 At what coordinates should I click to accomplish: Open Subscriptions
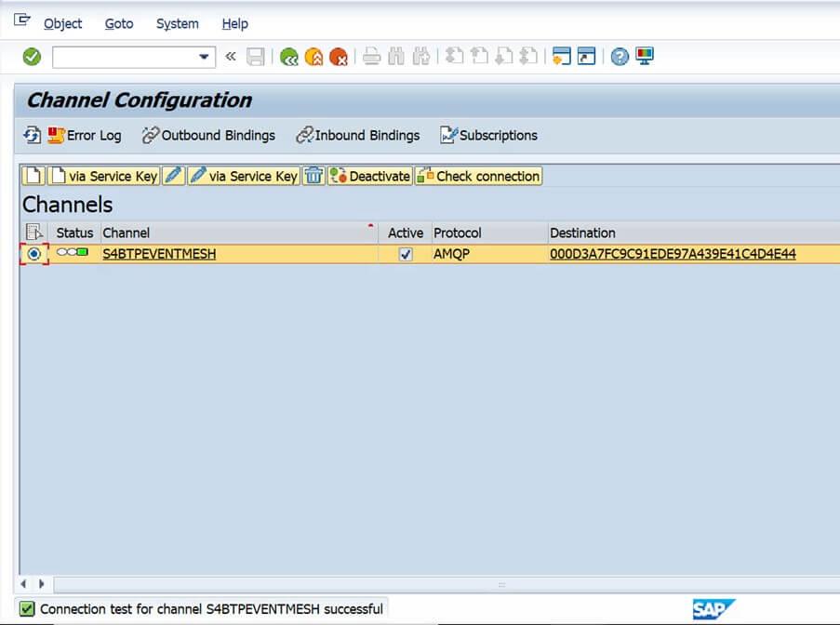(488, 135)
